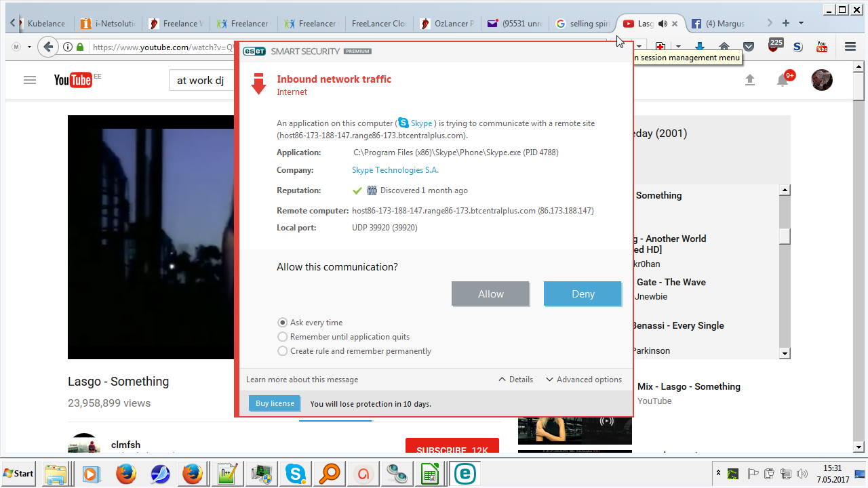Click the Skype taskbar icon
868x488 pixels.
click(295, 473)
